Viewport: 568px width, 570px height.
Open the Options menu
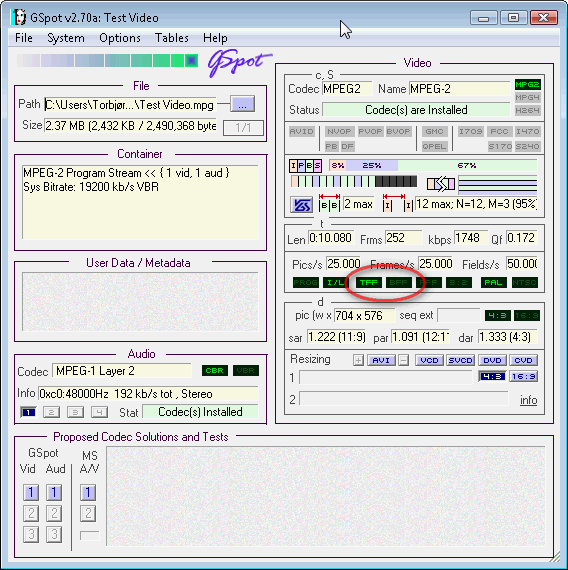click(x=120, y=38)
